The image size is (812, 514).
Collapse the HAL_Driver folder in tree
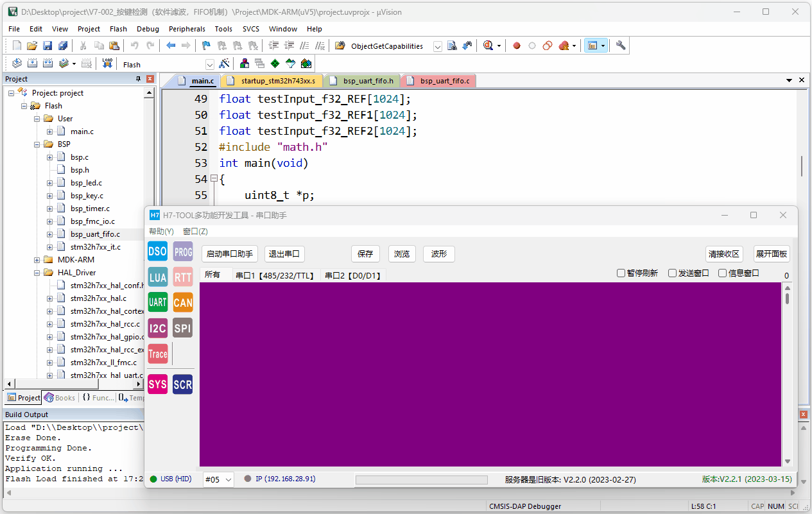(x=37, y=273)
